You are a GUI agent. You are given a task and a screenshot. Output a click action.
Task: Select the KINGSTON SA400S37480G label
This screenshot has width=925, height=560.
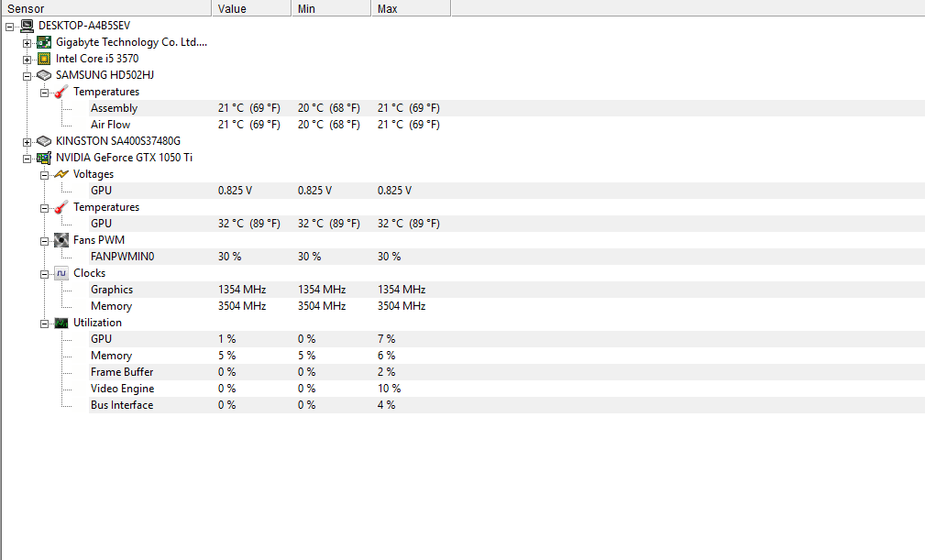118,141
